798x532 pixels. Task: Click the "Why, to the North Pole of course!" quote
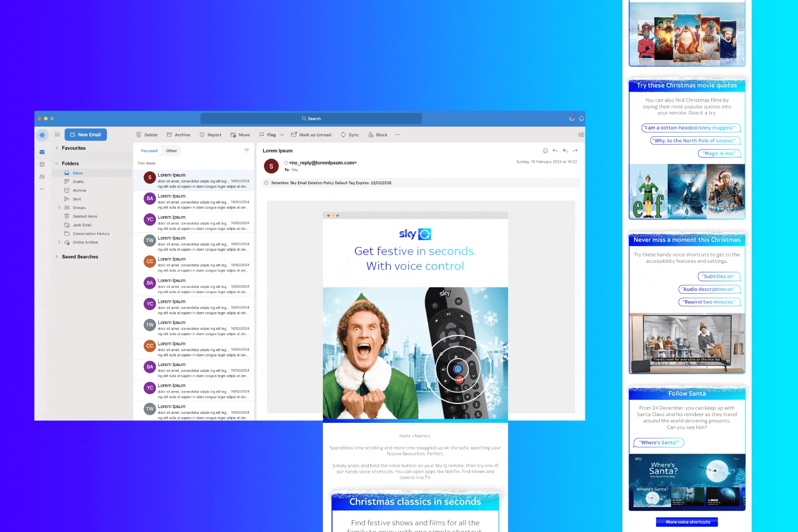[695, 140]
